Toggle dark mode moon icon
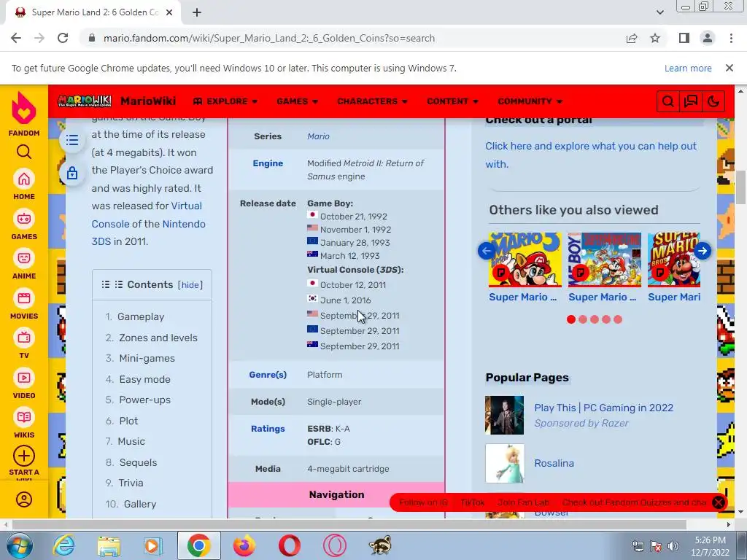Image resolution: width=747 pixels, height=560 pixels. coord(713,101)
